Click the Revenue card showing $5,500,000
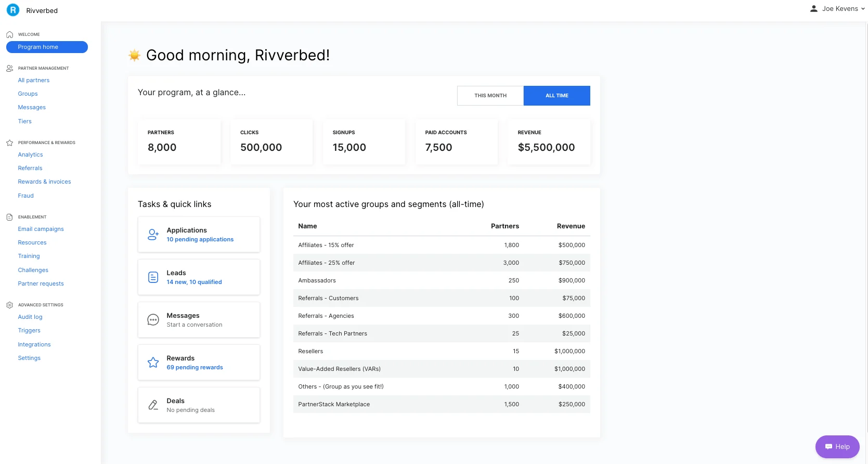 549,142
